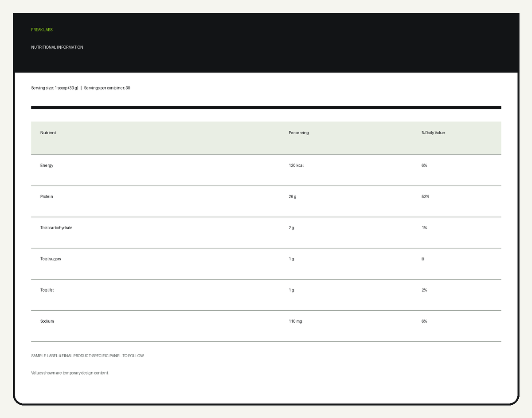Viewport: 532px width, 418px height.
Task: Click the serving size 1 scoop (33 g) text
Action: pyautogui.click(x=55, y=88)
